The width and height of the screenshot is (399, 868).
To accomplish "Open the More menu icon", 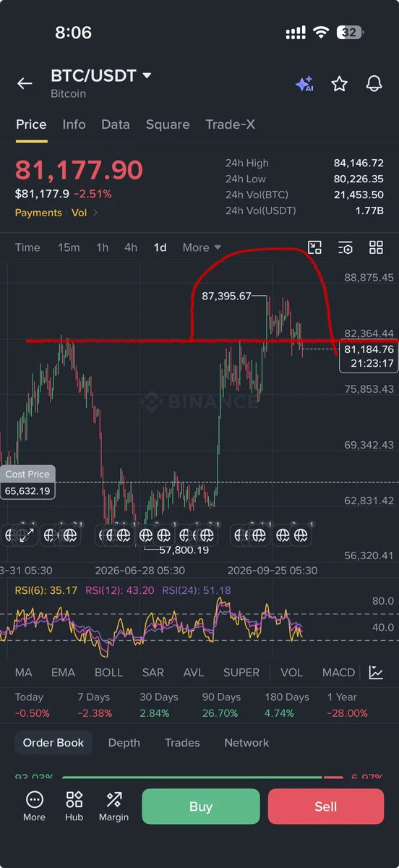I will point(34,807).
